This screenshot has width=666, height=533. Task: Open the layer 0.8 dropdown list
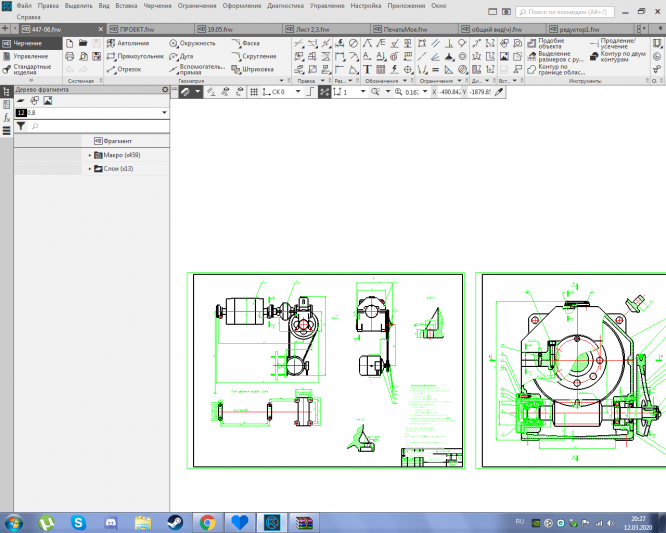163,113
